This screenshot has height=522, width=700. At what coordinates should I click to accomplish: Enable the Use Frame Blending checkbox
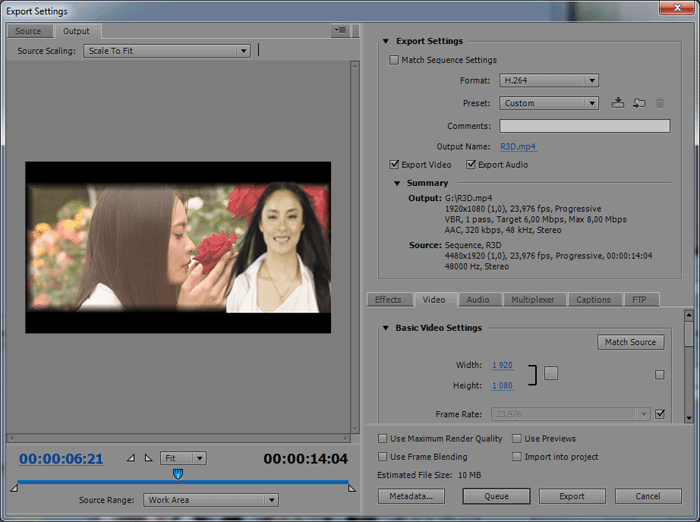383,457
